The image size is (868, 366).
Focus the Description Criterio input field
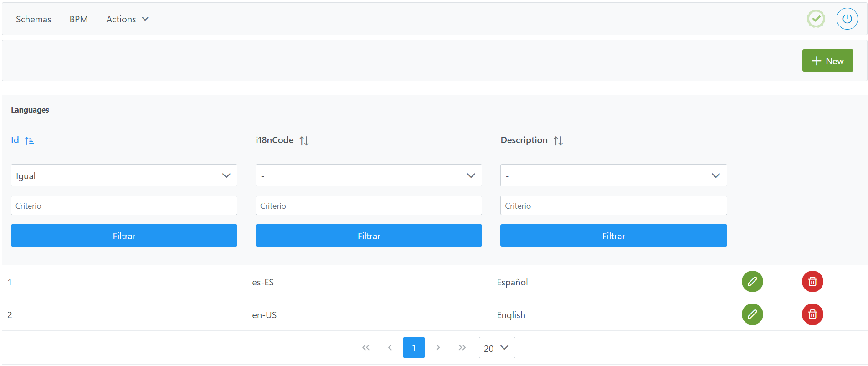click(613, 206)
